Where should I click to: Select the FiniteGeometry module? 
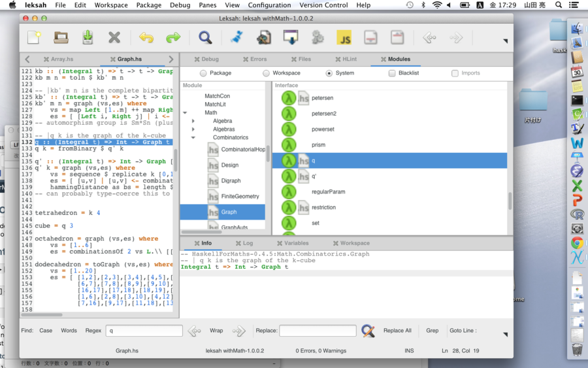240,196
